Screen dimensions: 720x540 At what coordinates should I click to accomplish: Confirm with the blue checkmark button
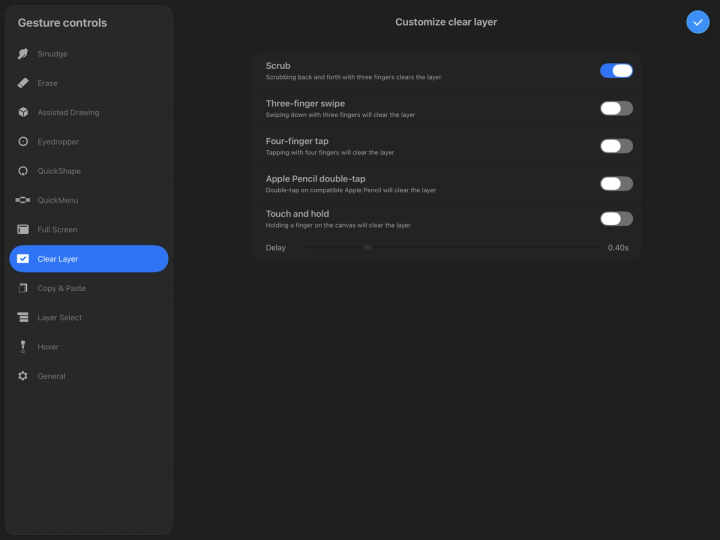698,22
